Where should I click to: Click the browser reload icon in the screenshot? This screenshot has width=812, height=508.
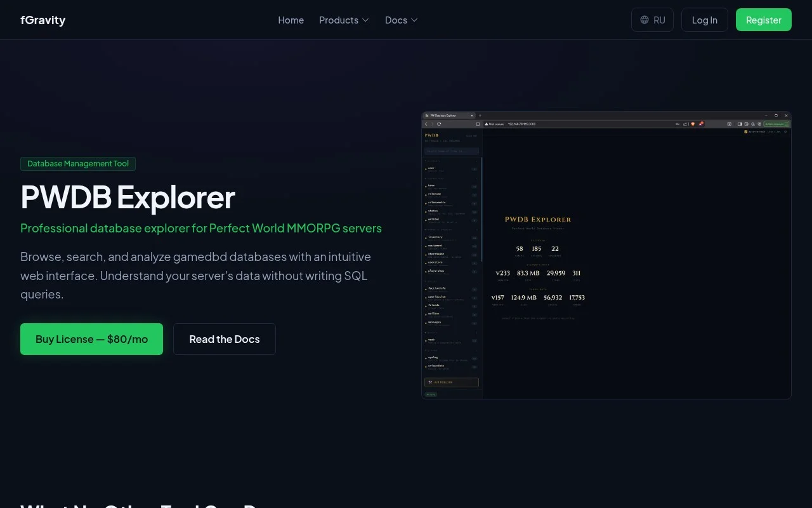439,124
